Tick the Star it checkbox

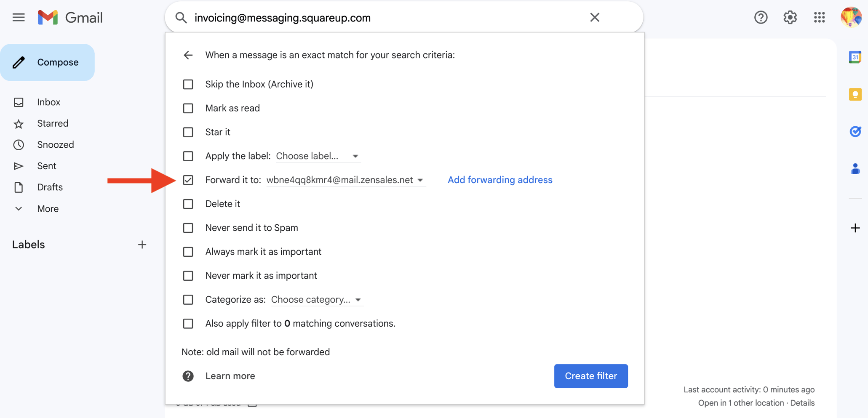click(x=188, y=132)
